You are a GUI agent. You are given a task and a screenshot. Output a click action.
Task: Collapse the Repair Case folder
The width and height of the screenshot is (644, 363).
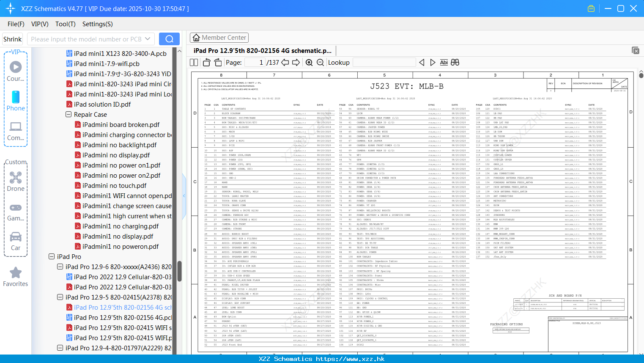(69, 114)
